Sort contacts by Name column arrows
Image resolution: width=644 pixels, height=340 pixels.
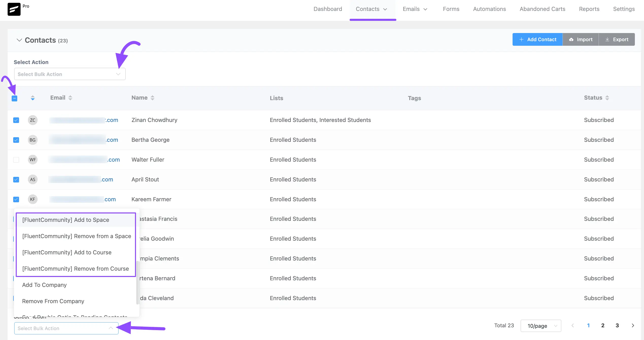coord(152,98)
